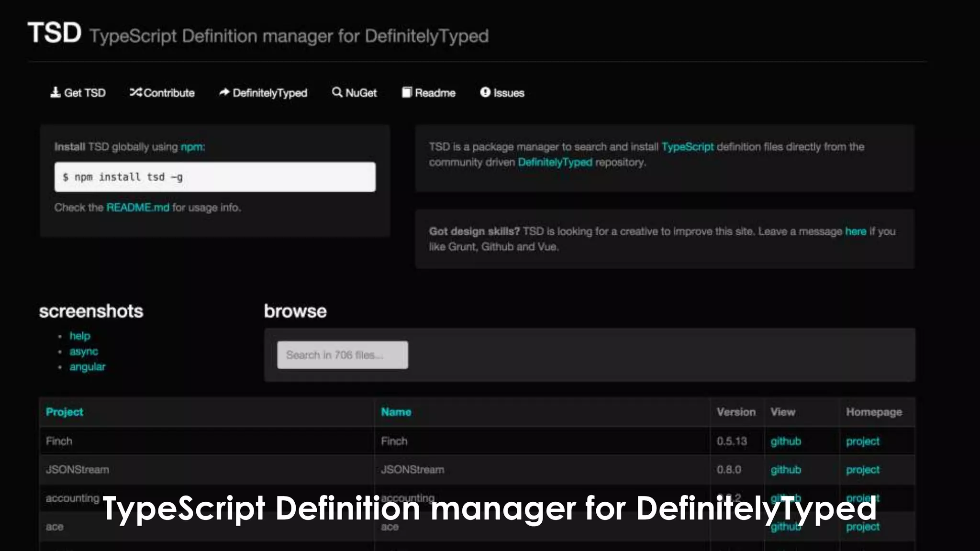This screenshot has height=551, width=980.
Task: Click the download icon beside Get TSD
Action: click(x=56, y=92)
